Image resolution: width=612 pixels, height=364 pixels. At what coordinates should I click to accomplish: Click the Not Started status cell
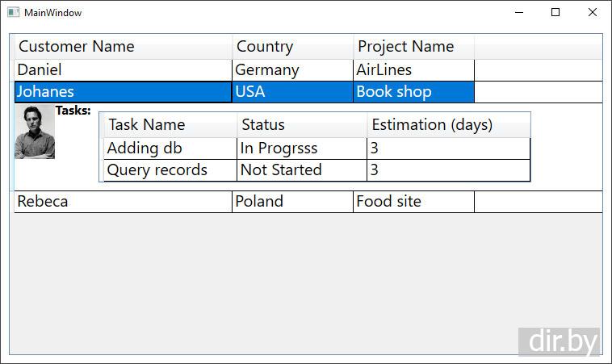tap(281, 170)
